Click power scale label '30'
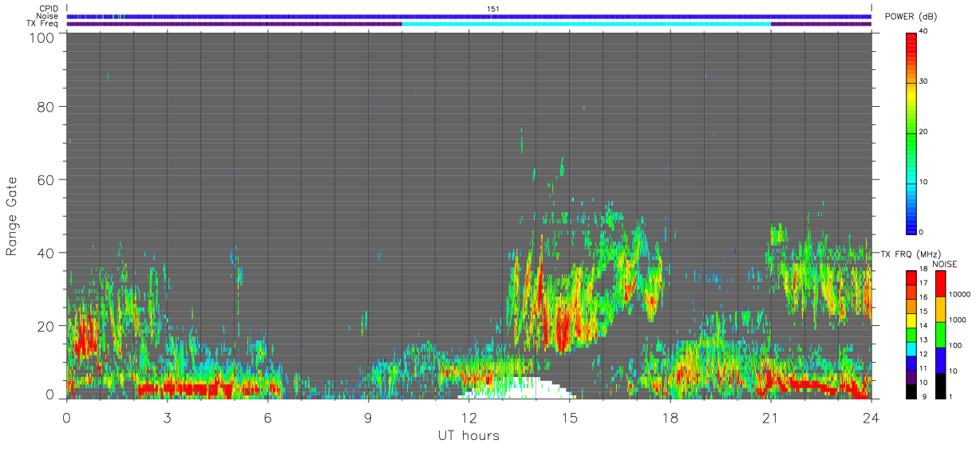Image resolution: width=980 pixels, height=452 pixels. coord(924,82)
